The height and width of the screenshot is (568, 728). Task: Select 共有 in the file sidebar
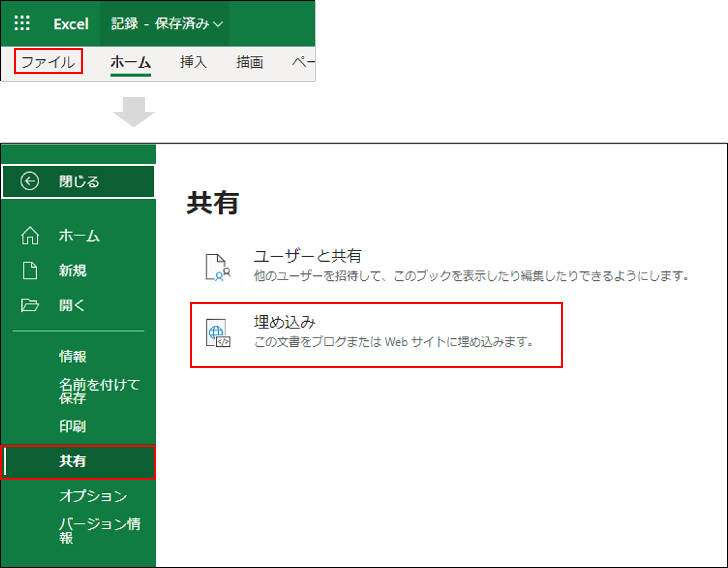(x=73, y=461)
